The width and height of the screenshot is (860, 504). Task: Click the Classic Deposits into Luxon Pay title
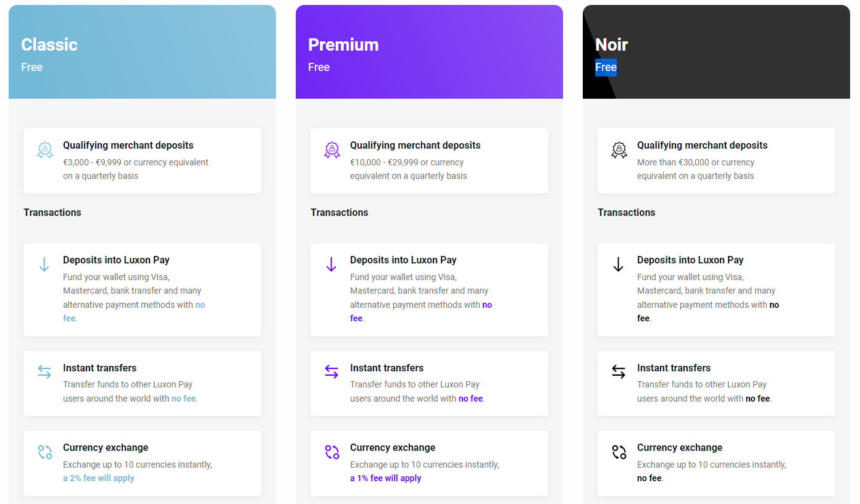(116, 260)
